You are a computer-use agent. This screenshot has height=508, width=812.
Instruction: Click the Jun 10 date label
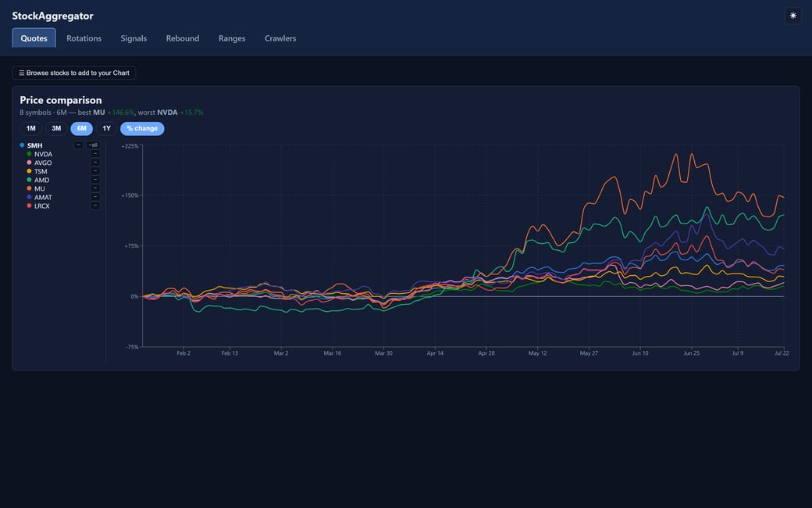coord(640,353)
